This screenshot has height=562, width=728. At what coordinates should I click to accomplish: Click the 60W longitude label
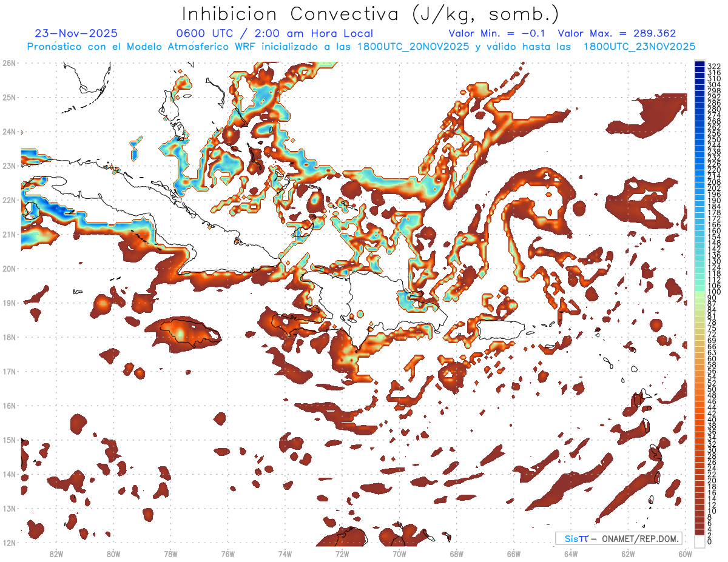(686, 554)
